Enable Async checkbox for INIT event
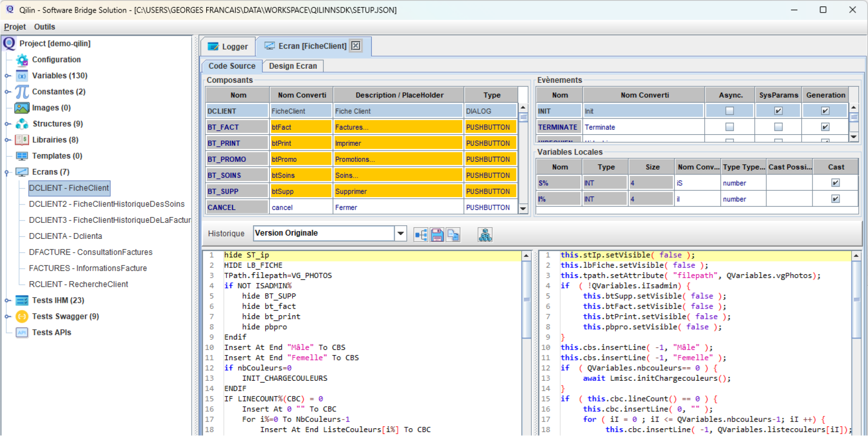 (730, 111)
